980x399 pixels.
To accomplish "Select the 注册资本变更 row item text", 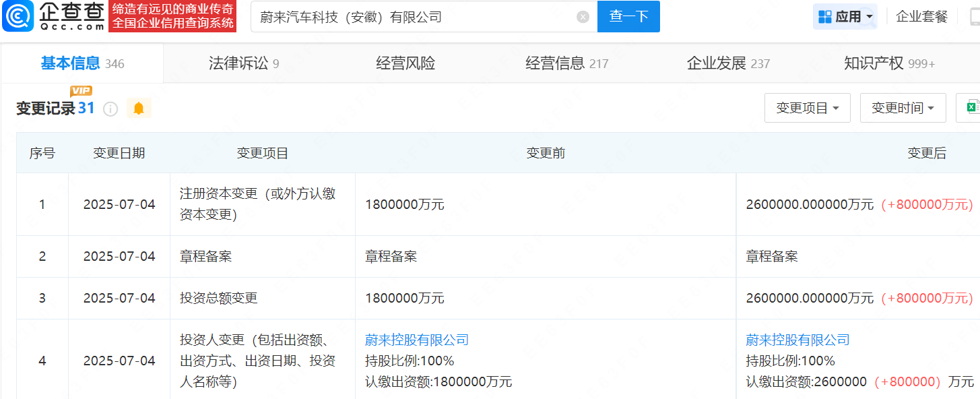I will point(257,204).
